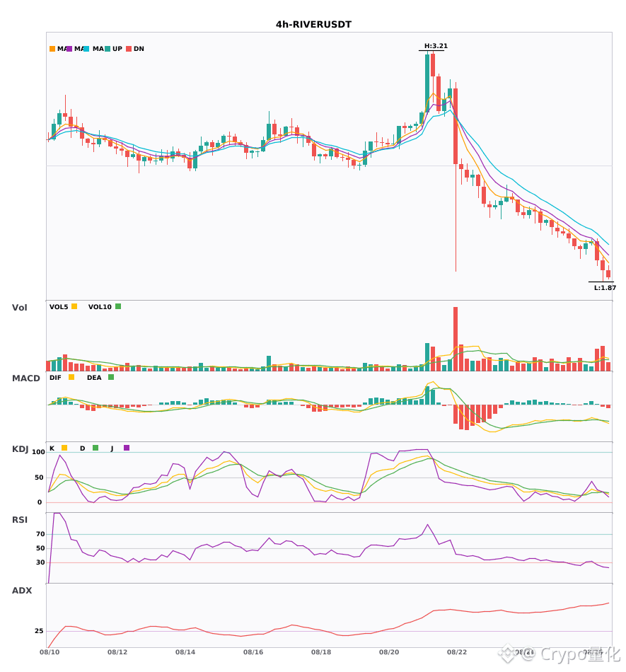Click the tall green candle under H:3.21
The height and width of the screenshot is (672, 626).
427,83
